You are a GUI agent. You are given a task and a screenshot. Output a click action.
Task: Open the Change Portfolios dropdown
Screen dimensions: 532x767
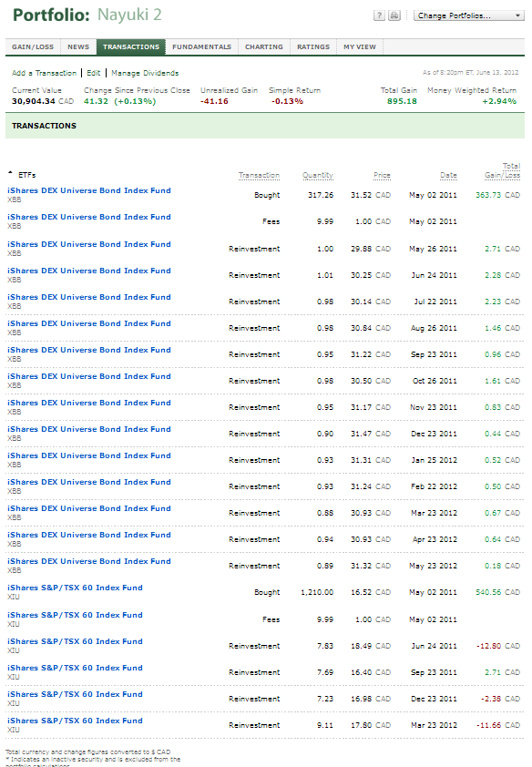(x=468, y=15)
